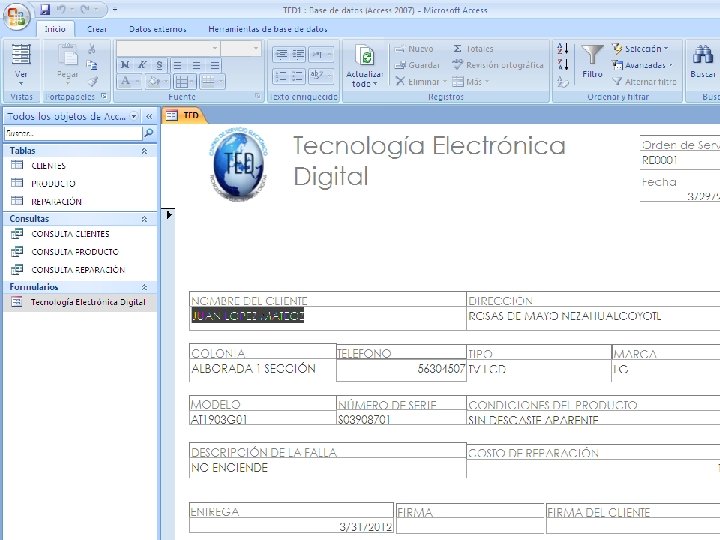Screen dimensions: 720x540
Task: Click Actualizar todo refresh icon
Action: tap(366, 56)
